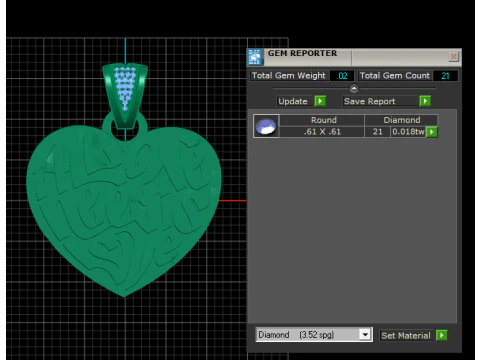
Task: Click the green Update arrow button
Action: [x=320, y=101]
